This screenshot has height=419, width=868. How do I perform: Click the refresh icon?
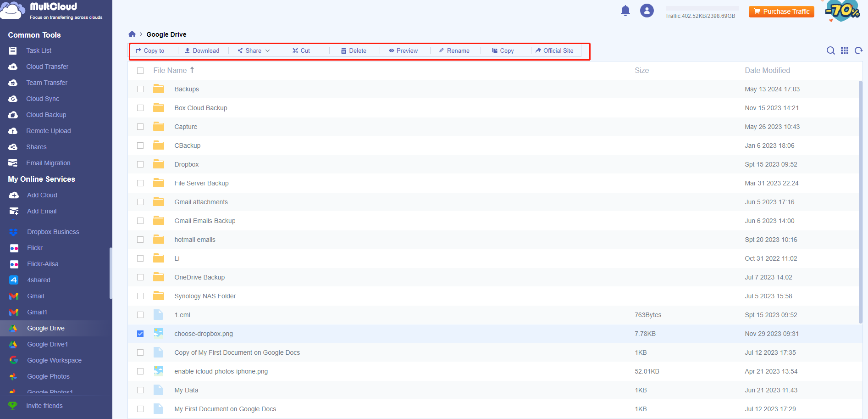pos(859,50)
